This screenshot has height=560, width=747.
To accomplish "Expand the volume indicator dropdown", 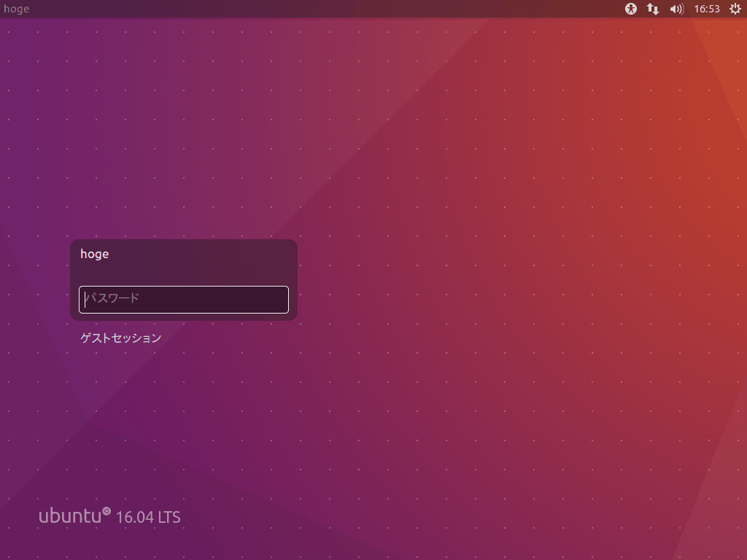I will click(x=676, y=9).
